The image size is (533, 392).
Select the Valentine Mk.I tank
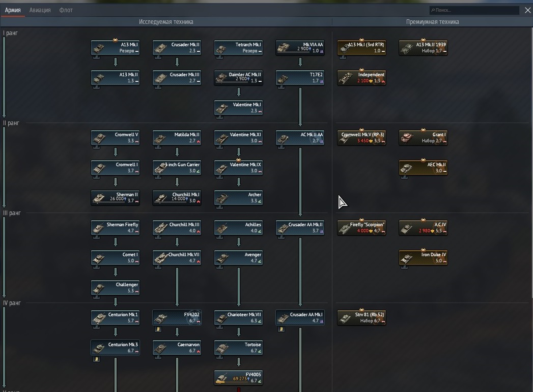coord(238,108)
